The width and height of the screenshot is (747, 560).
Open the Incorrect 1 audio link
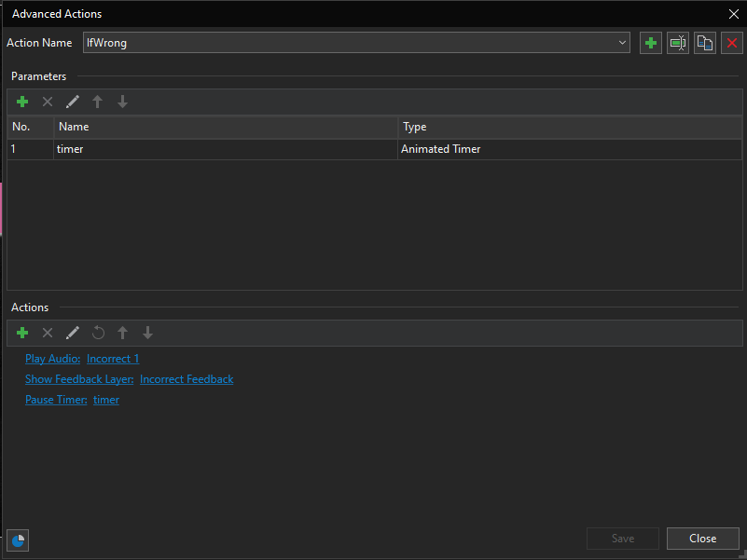pos(113,359)
